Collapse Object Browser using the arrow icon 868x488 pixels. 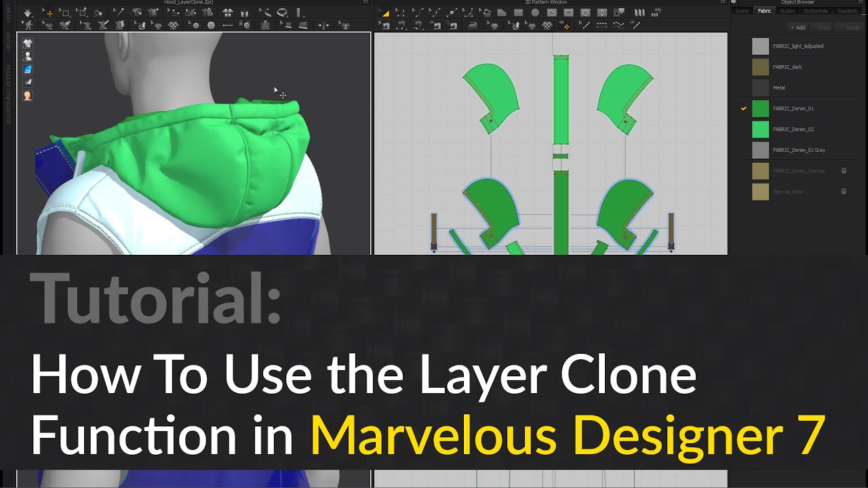pyautogui.click(x=734, y=3)
